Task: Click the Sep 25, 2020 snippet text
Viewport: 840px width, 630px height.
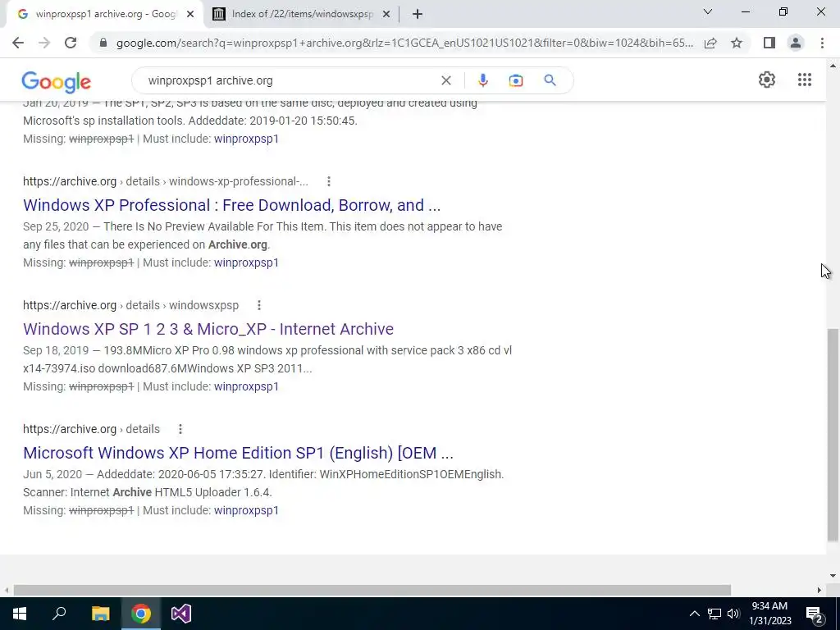Action: [x=262, y=235]
